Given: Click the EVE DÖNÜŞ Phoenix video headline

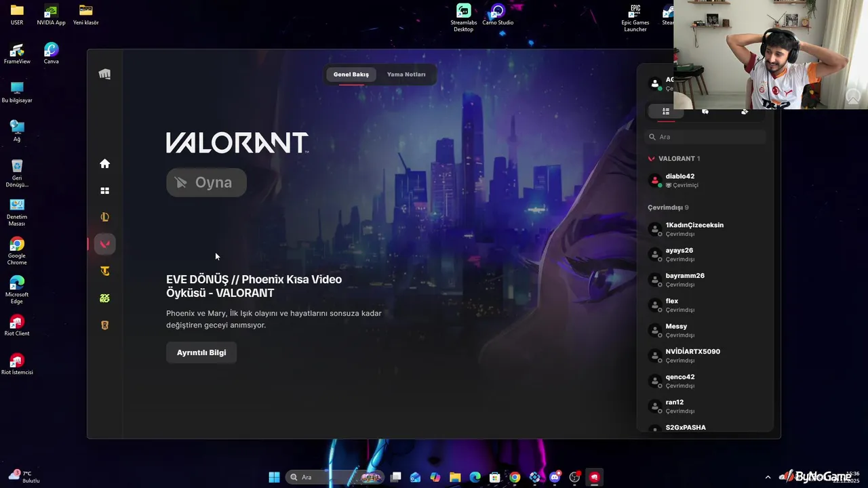Looking at the screenshot, I should coord(254,286).
